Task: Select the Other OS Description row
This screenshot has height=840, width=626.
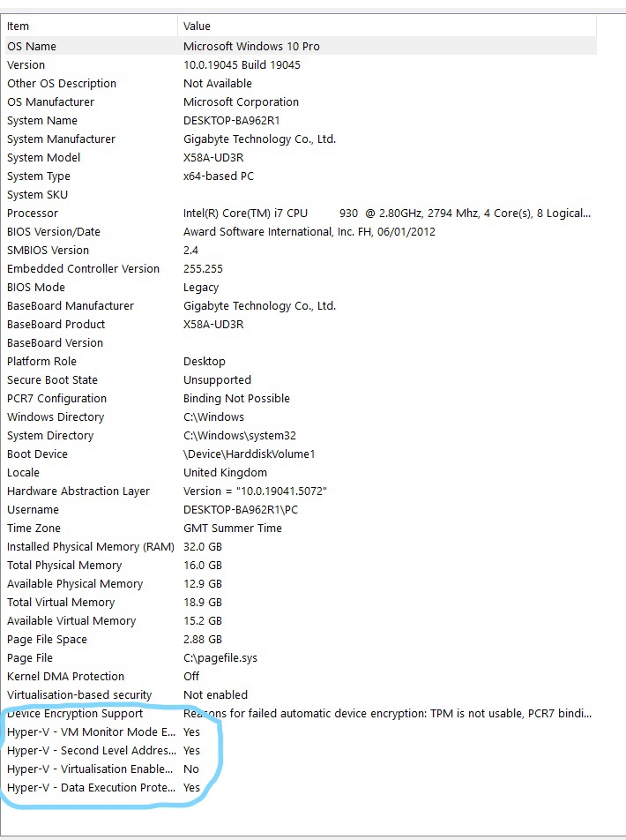Action: pyautogui.click(x=301, y=83)
